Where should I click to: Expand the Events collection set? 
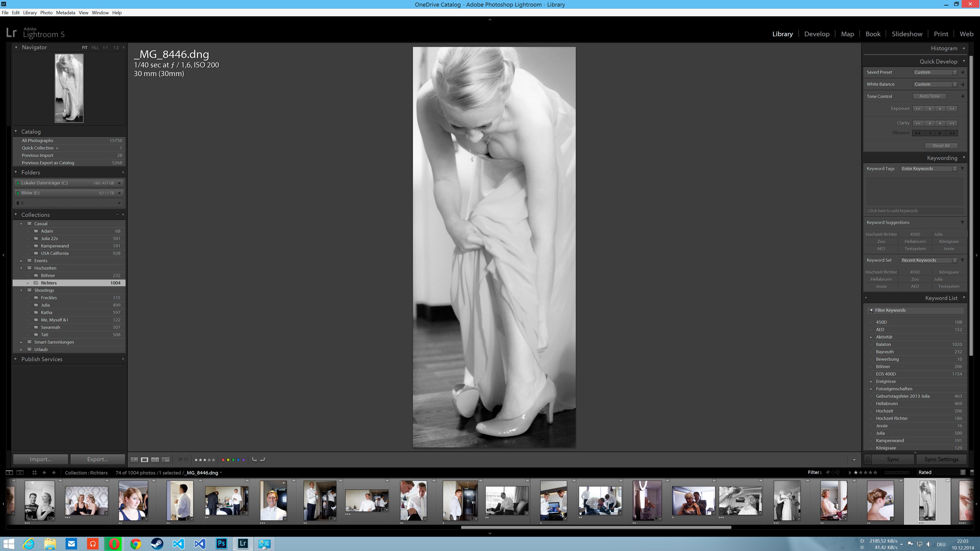click(x=21, y=261)
